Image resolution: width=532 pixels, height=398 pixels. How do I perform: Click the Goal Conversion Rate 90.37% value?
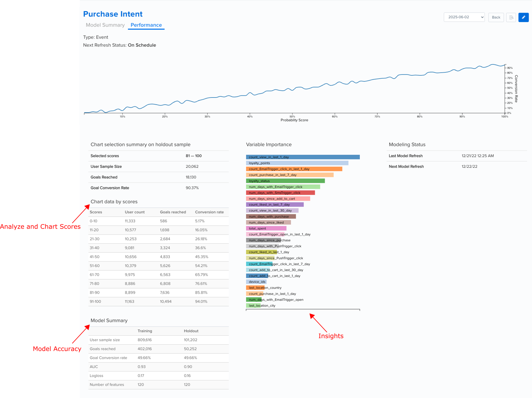[192, 188]
